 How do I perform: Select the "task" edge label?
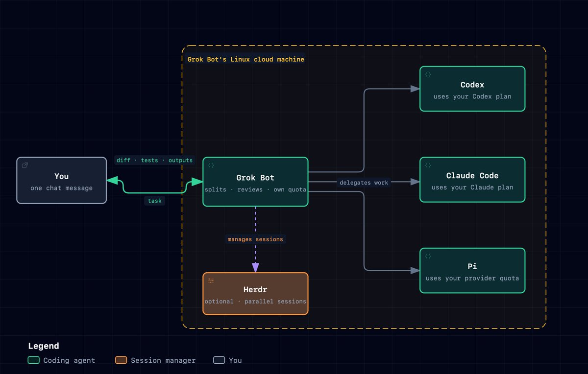click(155, 201)
